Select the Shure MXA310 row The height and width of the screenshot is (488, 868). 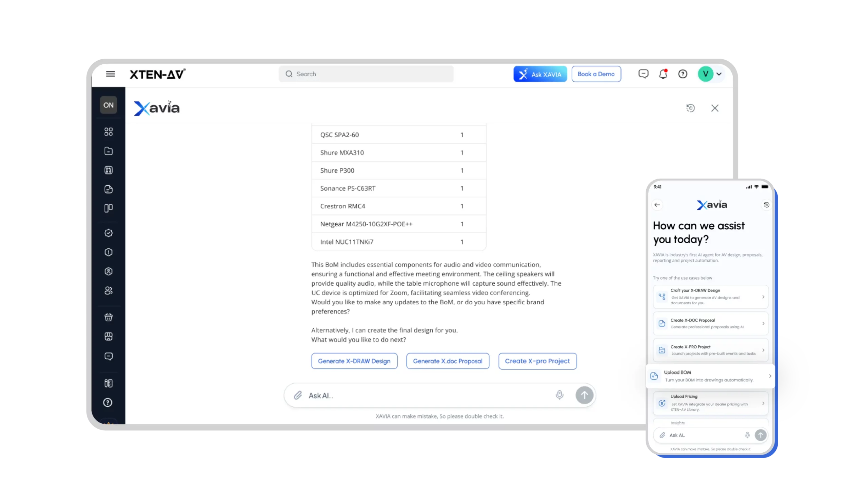coord(398,152)
